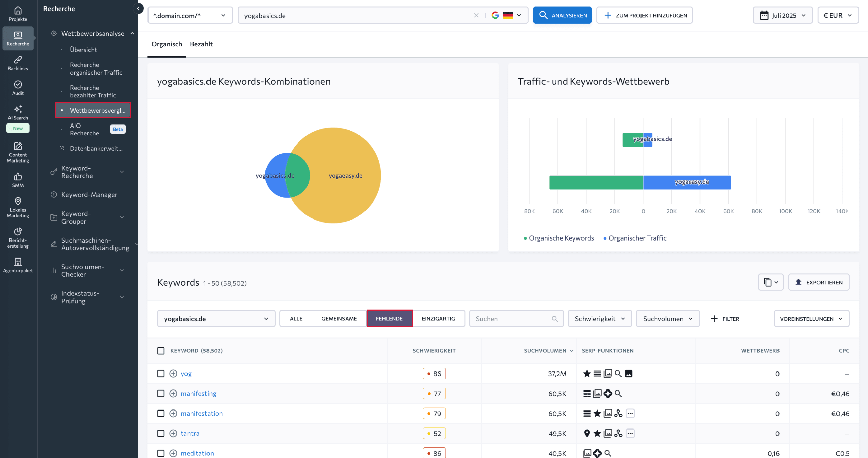
Task: Click the Datenbankerweiterung menu icon
Action: pyautogui.click(x=62, y=148)
